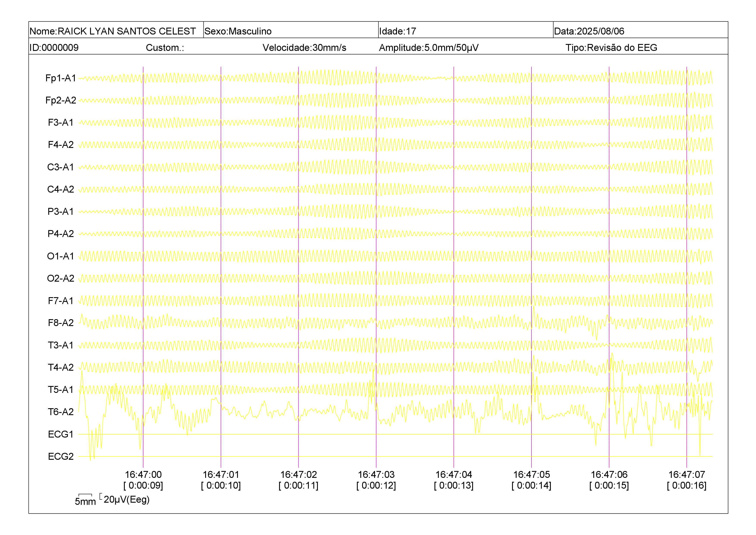The image size is (756, 535).
Task: Select the P4-A2 channel label
Action: pyautogui.click(x=61, y=234)
